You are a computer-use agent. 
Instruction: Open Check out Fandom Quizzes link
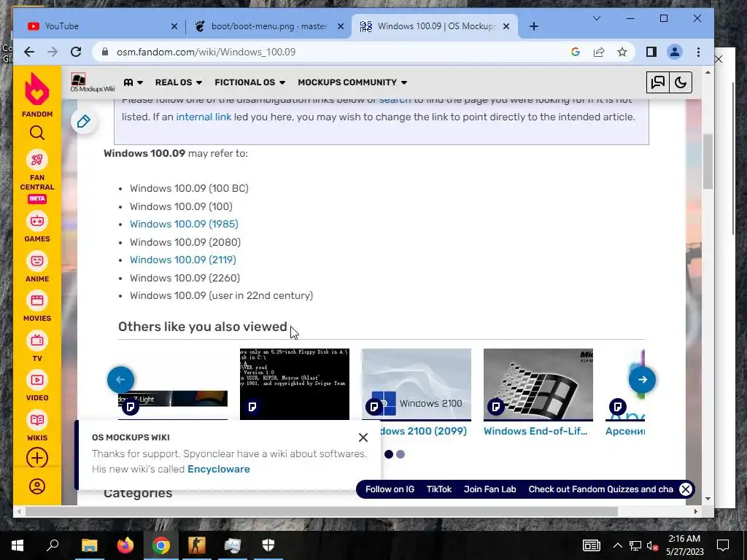[601, 489]
